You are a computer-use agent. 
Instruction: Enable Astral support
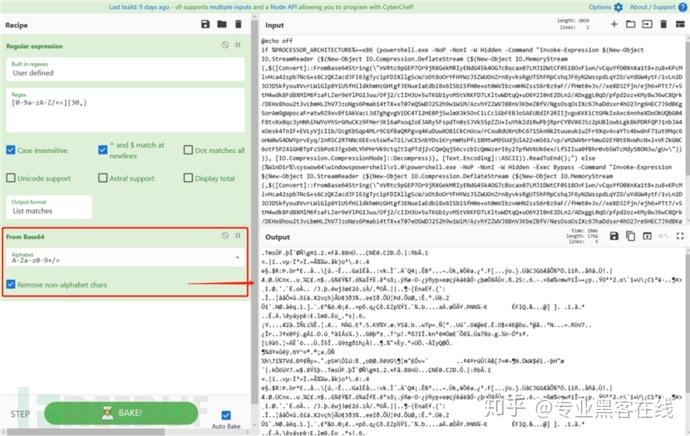pos(103,178)
